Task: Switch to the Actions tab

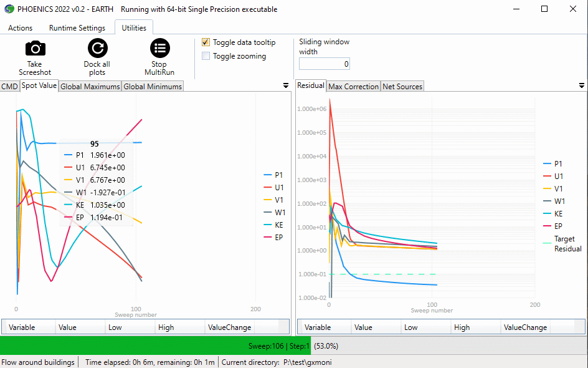Action: pyautogui.click(x=21, y=28)
